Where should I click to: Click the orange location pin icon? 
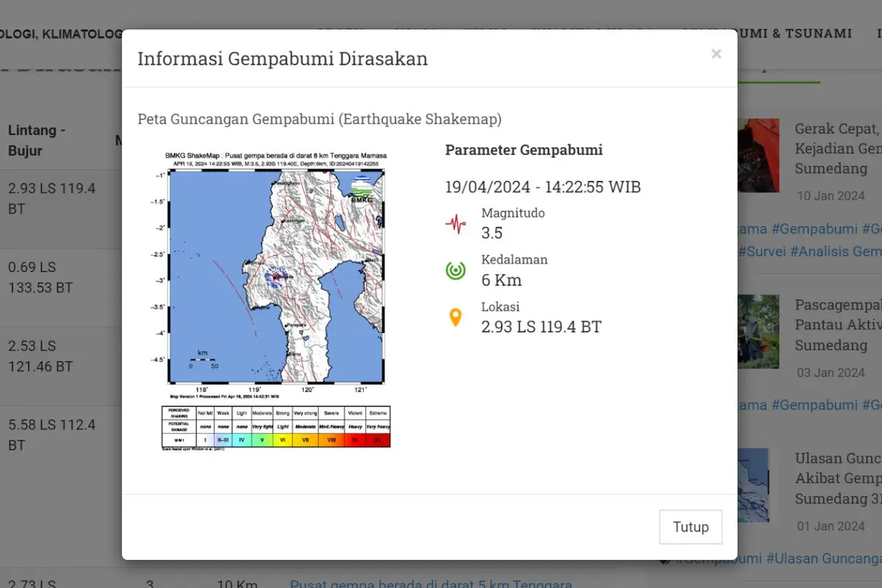coord(456,318)
